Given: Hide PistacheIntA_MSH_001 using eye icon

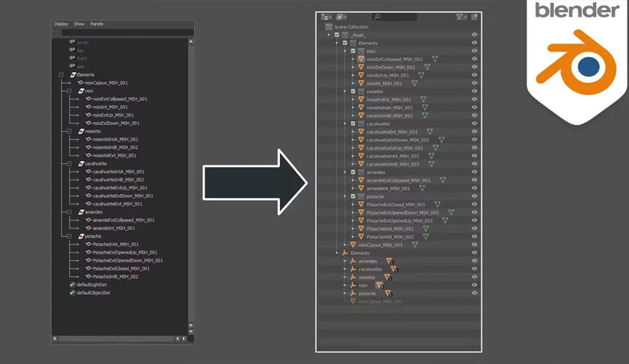Looking at the screenshot, I should click(x=475, y=229).
